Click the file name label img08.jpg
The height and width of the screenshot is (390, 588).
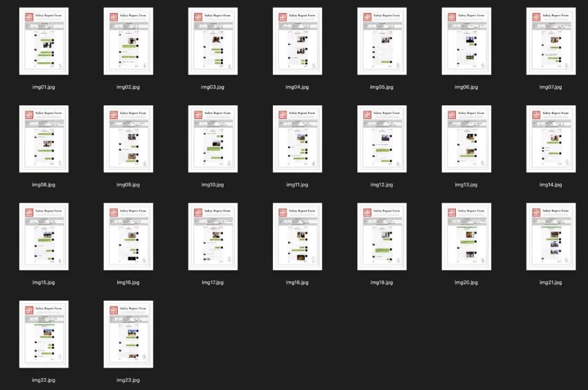point(44,185)
